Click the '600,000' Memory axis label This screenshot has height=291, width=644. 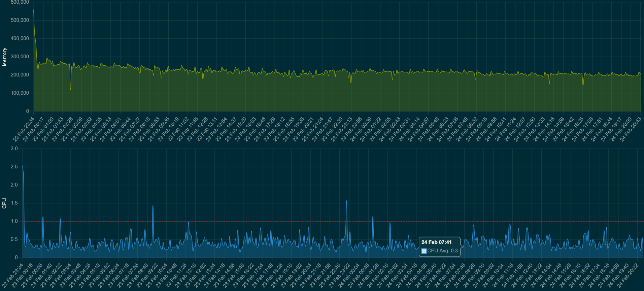coord(20,2)
